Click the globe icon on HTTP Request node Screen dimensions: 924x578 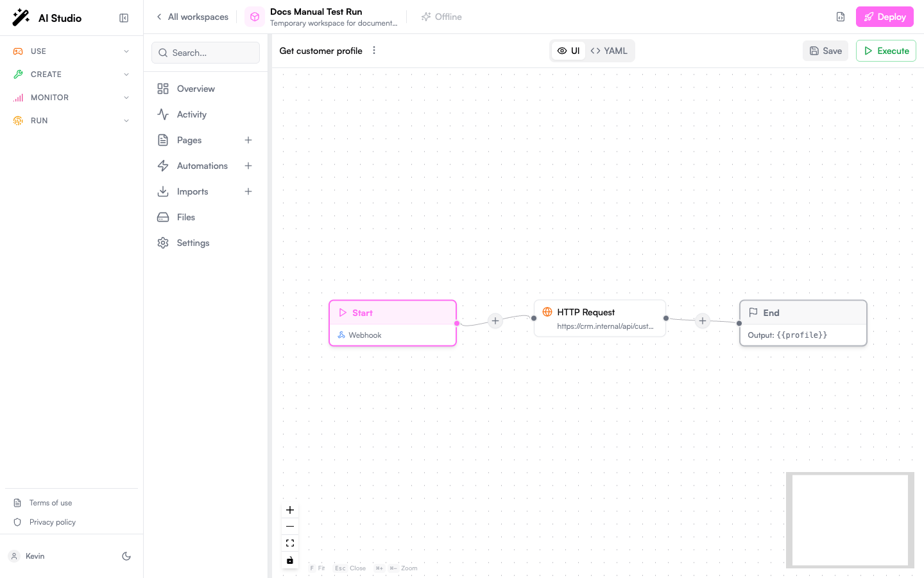547,312
